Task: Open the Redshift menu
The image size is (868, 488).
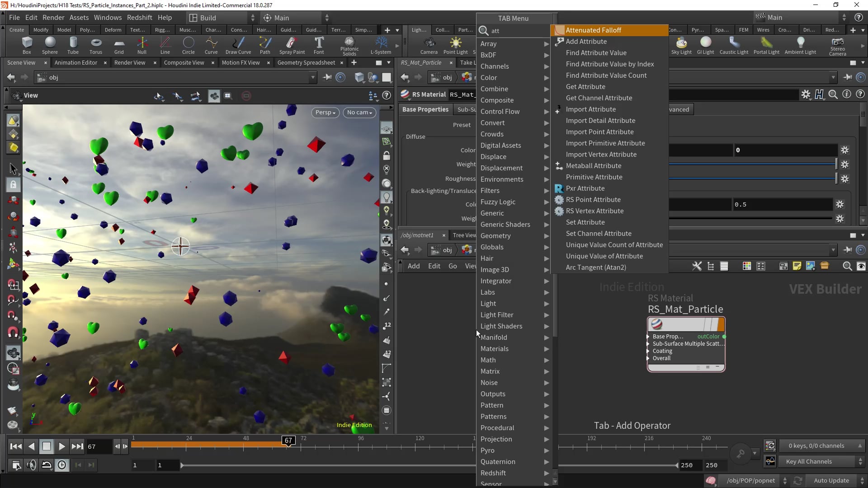Action: coord(139,18)
